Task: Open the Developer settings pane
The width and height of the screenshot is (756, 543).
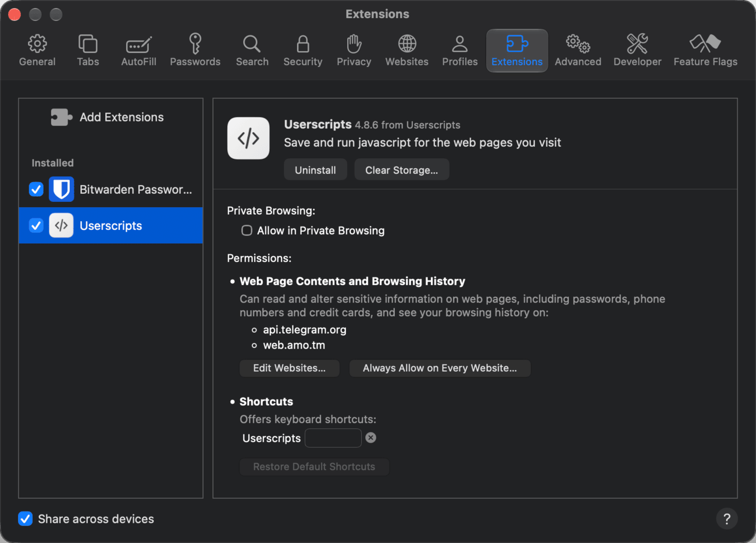Action: (x=637, y=51)
